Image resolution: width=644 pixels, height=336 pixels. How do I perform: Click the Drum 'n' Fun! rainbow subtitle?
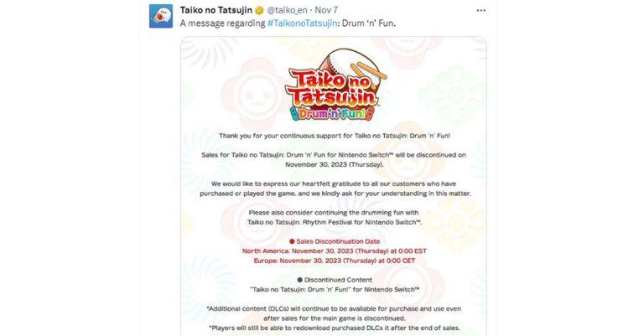(332, 114)
